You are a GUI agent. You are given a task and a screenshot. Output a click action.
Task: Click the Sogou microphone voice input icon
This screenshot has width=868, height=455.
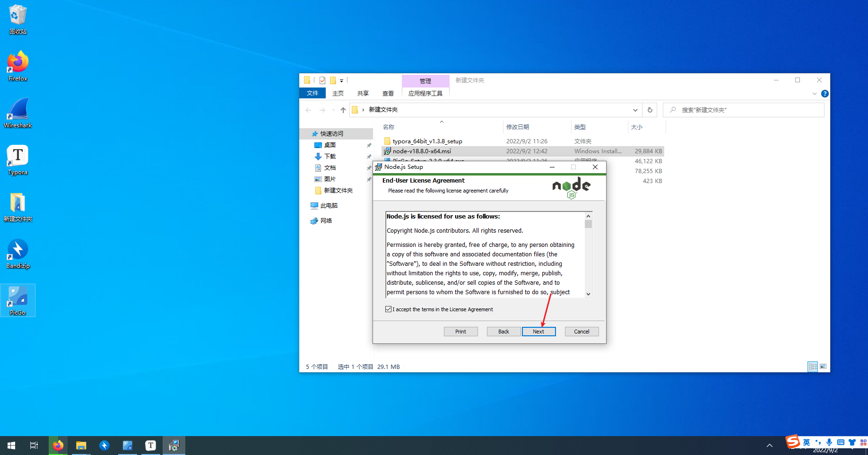point(829,442)
